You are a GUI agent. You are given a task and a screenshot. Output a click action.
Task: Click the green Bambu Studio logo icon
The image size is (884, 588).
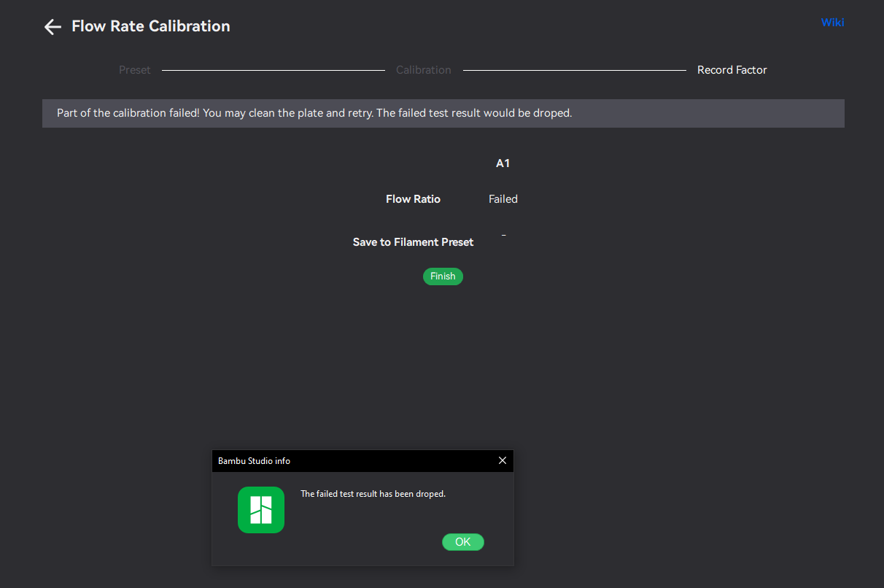(260, 510)
